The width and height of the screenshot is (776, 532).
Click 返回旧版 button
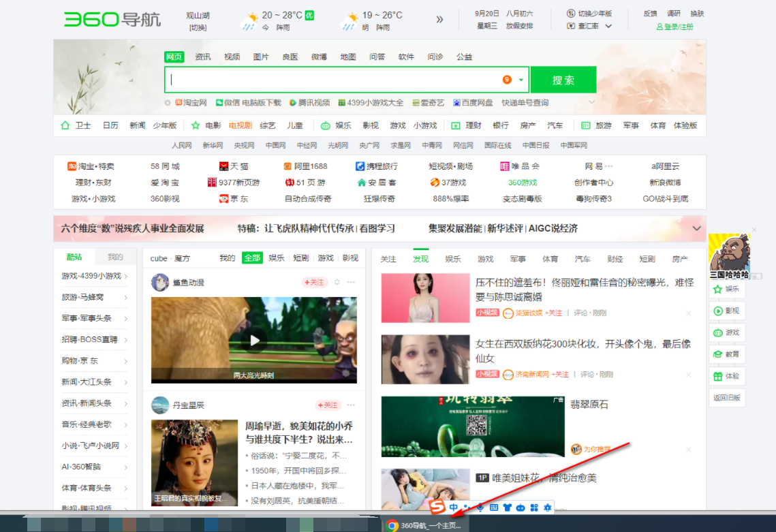point(726,398)
